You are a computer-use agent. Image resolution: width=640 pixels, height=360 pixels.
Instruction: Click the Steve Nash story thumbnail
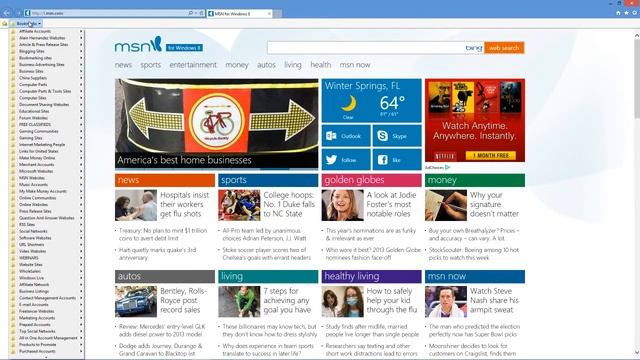pyautogui.click(x=445, y=301)
